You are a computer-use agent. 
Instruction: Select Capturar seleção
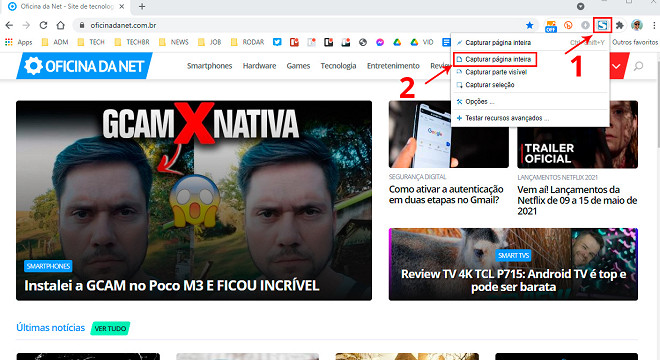[530, 85]
